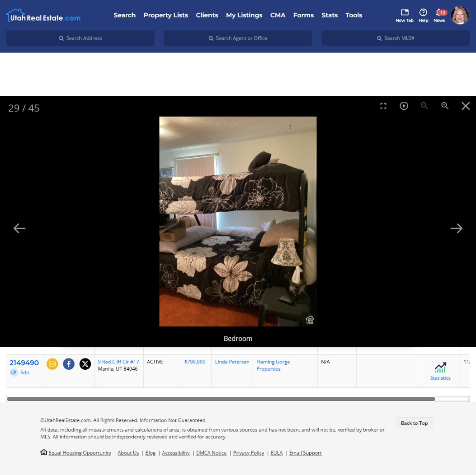Open a New Tab icon
The image size is (476, 475).
click(x=404, y=15)
